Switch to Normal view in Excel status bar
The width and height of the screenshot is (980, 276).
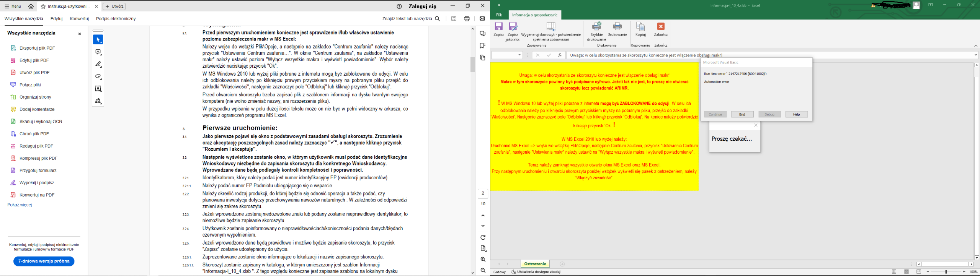point(894,272)
